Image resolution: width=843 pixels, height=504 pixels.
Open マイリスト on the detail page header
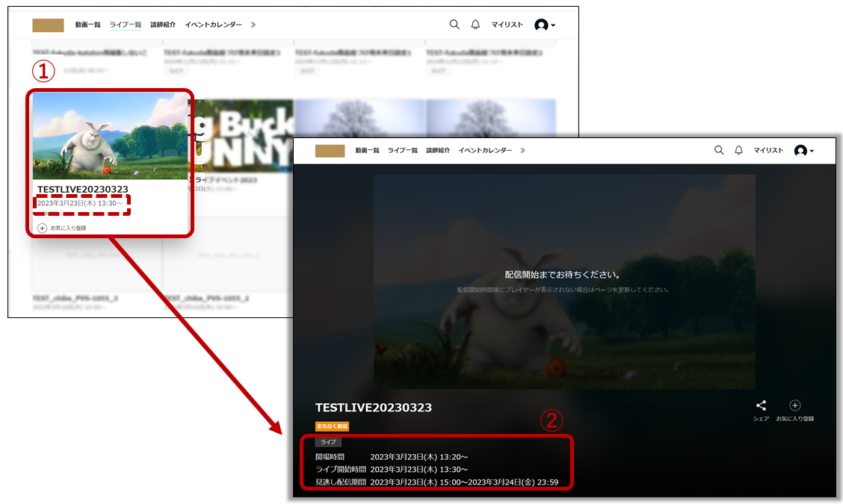pyautogui.click(x=768, y=150)
